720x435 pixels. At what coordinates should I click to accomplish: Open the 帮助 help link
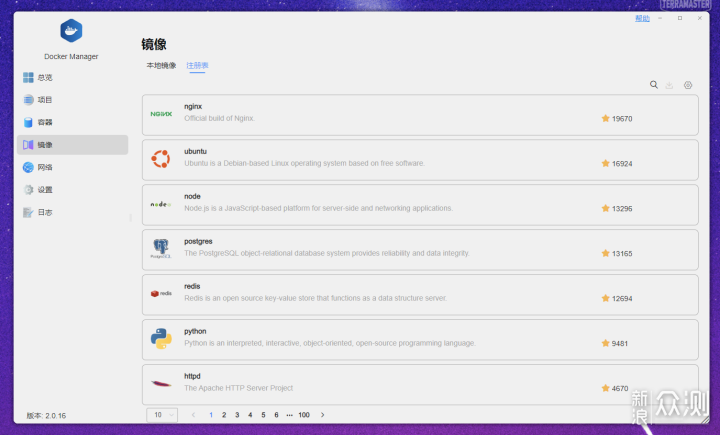[642, 18]
